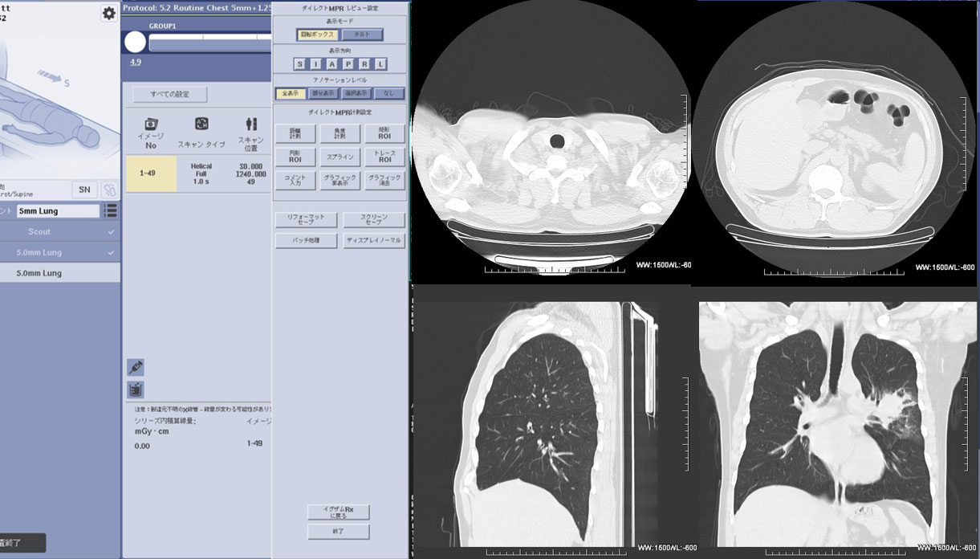Viewport: 980px width, 559px height.
Task: Set annotation level to なし
Action: (389, 93)
